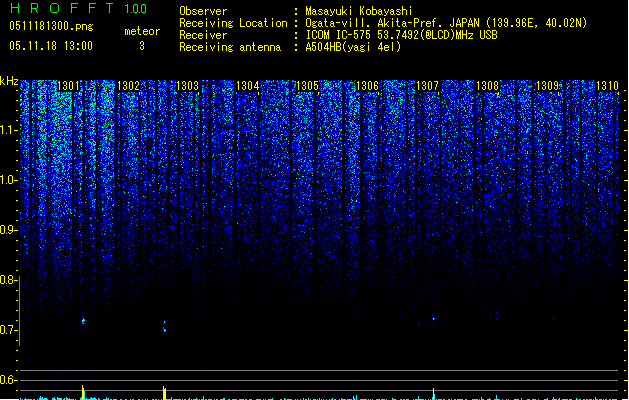
Task: Click the yellow power spike before 1303
Action: tap(164, 393)
